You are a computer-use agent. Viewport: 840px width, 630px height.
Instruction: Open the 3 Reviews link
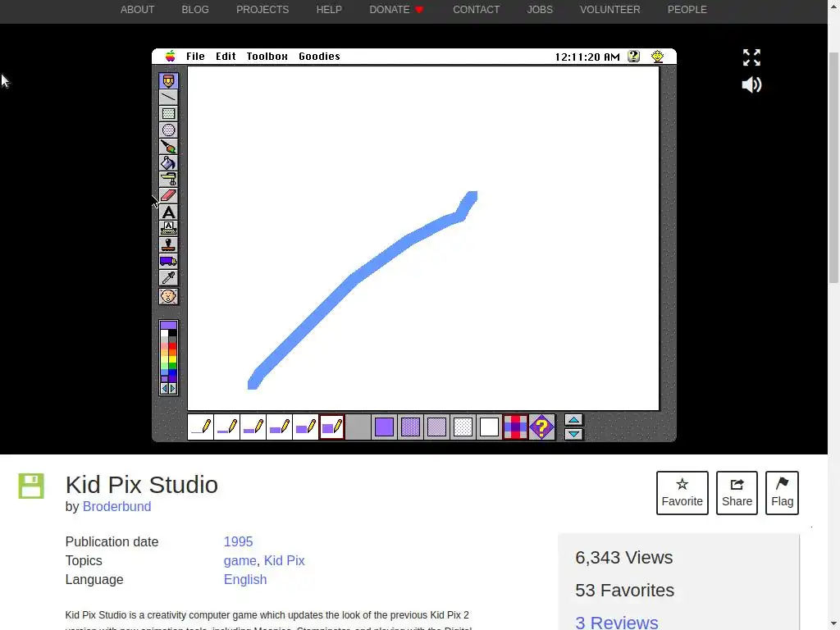[x=617, y=623]
